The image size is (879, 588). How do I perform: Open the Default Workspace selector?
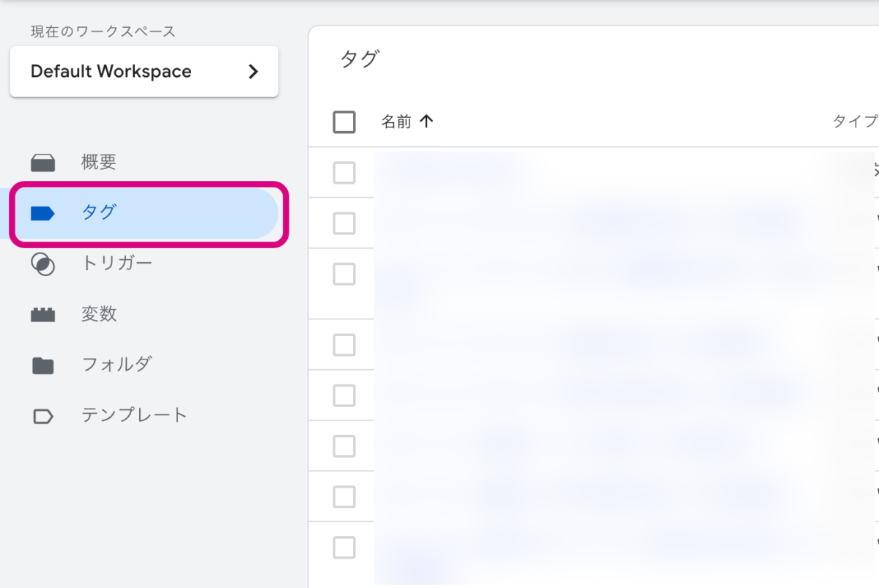click(x=144, y=72)
